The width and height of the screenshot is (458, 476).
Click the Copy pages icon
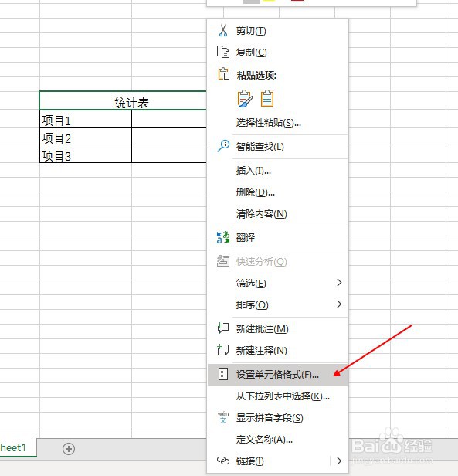pos(223,52)
